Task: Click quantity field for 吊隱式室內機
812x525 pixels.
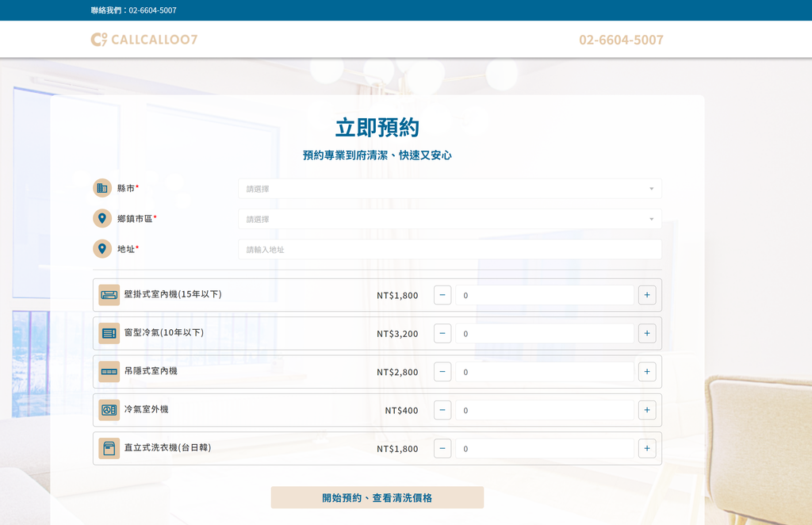Action: [x=544, y=372]
